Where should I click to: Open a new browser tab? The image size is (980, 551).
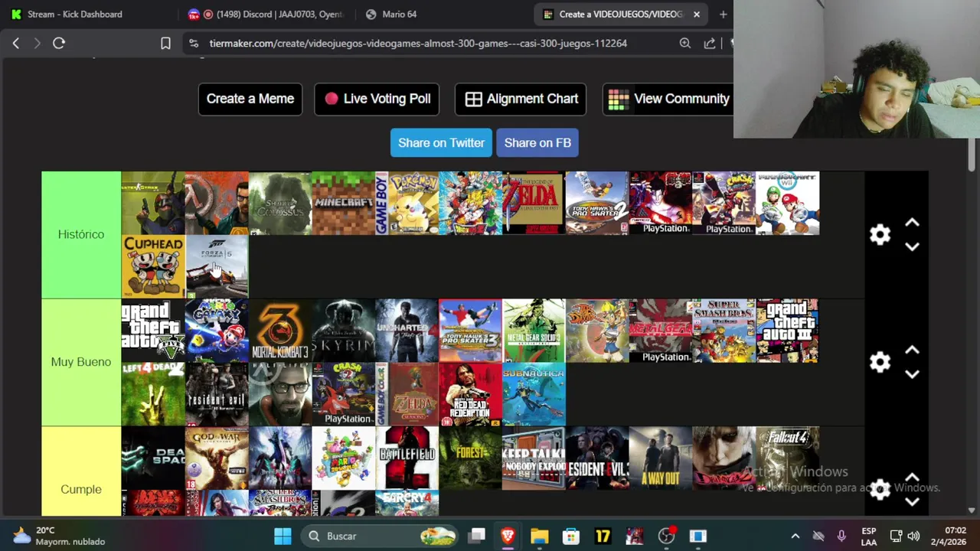723,14
